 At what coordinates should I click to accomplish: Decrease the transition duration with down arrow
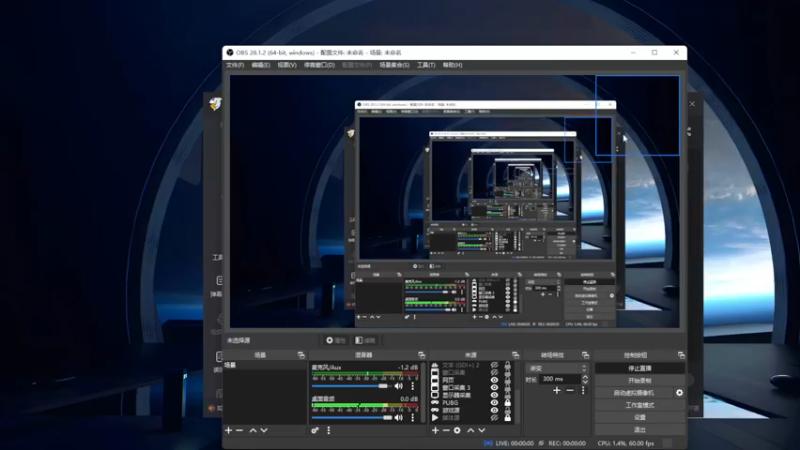[x=585, y=382]
